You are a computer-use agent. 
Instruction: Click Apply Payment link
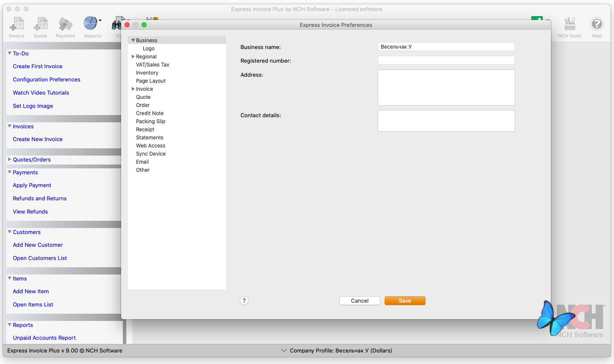32,185
